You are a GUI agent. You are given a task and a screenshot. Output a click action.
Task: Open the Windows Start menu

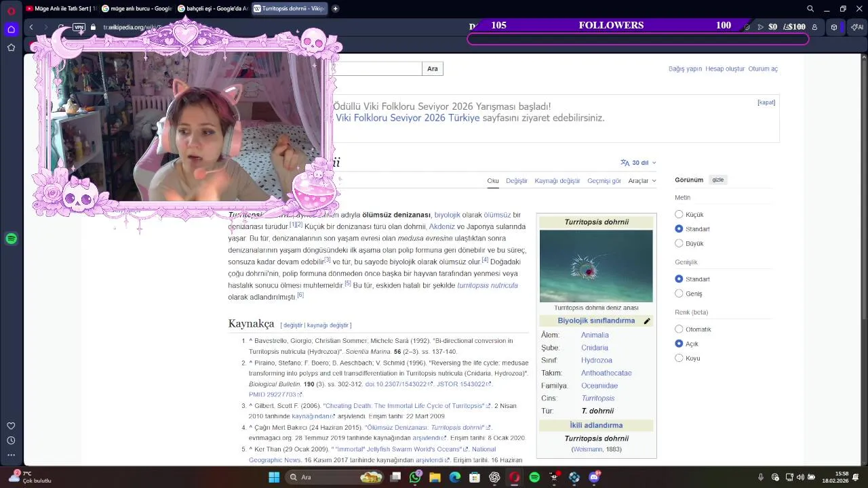(x=274, y=477)
